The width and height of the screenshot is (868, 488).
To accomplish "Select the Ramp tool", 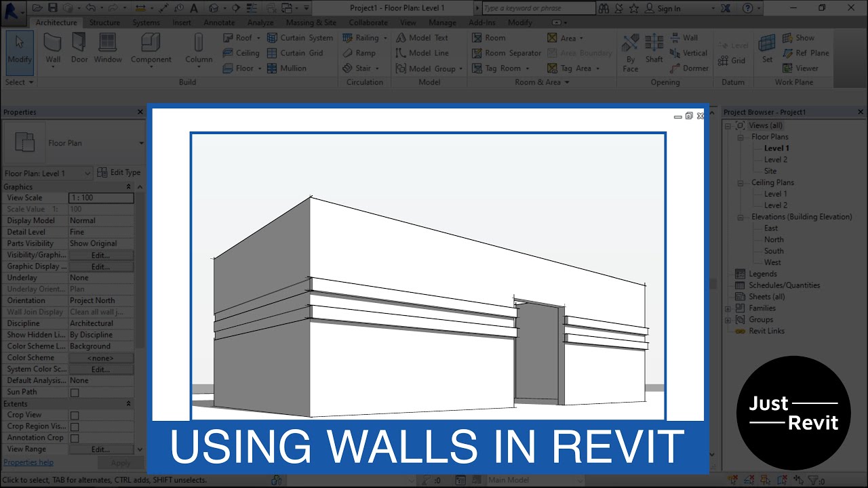I will 359,53.
